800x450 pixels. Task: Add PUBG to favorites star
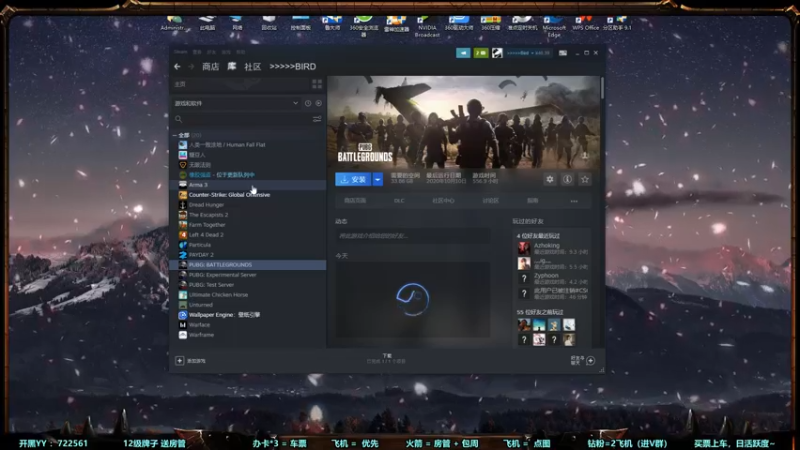[585, 179]
